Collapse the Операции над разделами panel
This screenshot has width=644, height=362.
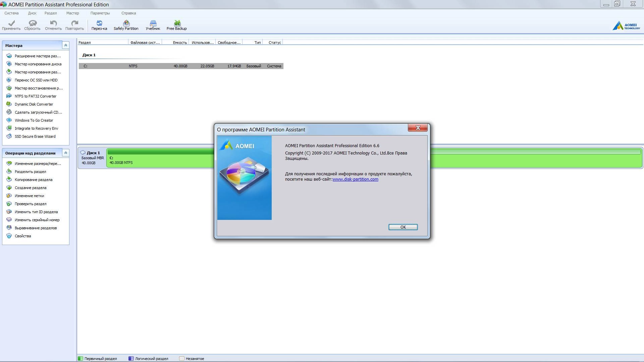click(x=66, y=153)
